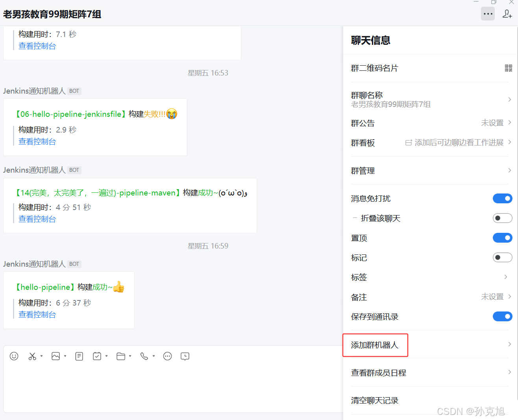Viewport: 518px width, 420px height.
Task: Open 备注 chevron arrow
Action: (509, 297)
